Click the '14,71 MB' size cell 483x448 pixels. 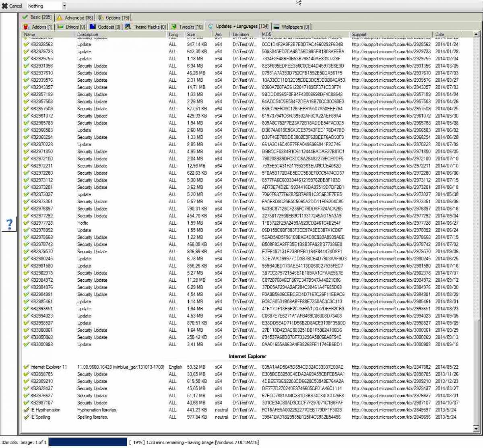click(196, 87)
